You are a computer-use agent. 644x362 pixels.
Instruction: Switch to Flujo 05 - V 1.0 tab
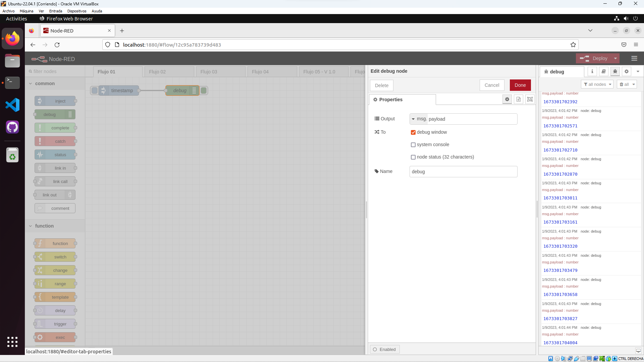pos(319,72)
